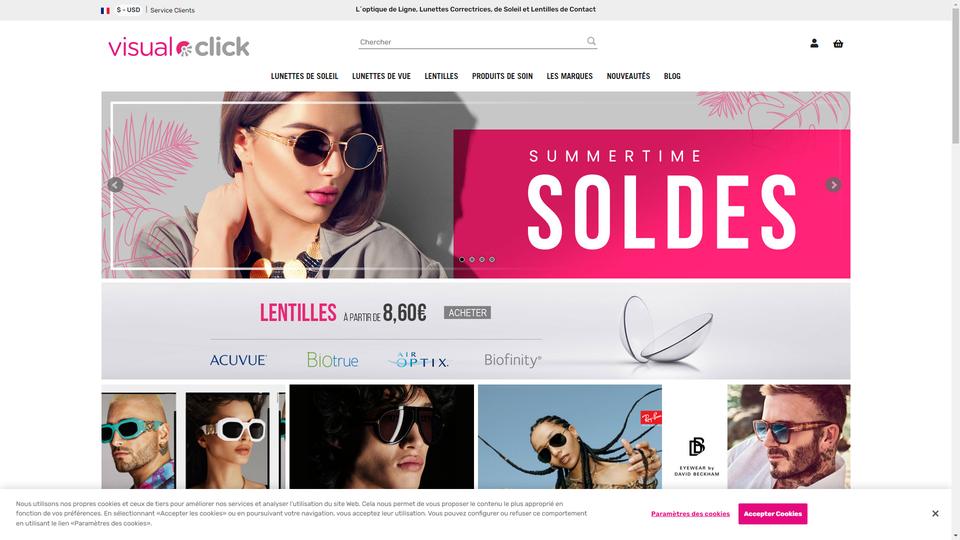
Task: Click the French flag language icon
Action: point(105,10)
